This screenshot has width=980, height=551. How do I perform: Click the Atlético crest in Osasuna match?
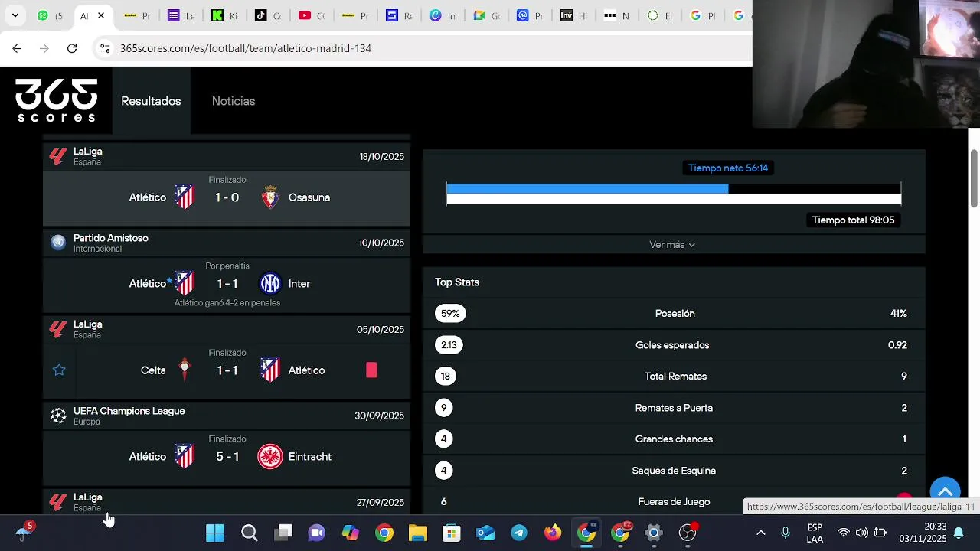click(x=185, y=197)
